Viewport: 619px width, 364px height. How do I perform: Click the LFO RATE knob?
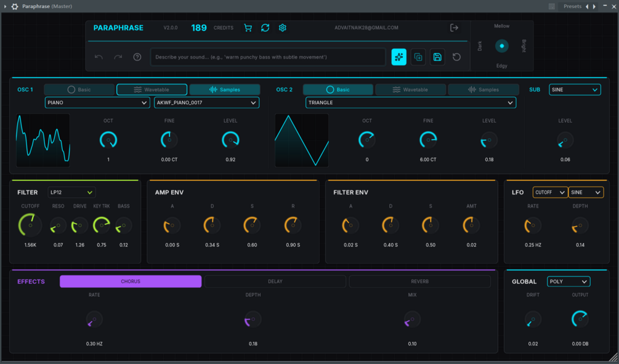click(533, 225)
